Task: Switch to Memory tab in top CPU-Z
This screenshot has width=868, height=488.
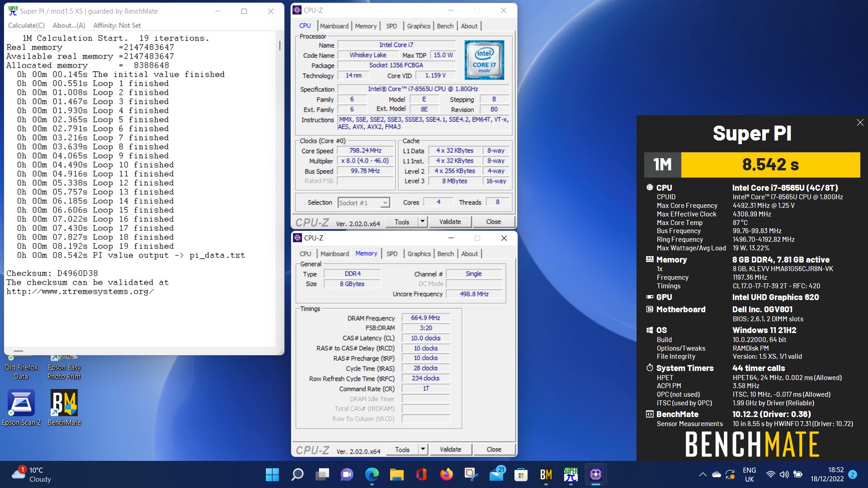Action: tap(365, 26)
